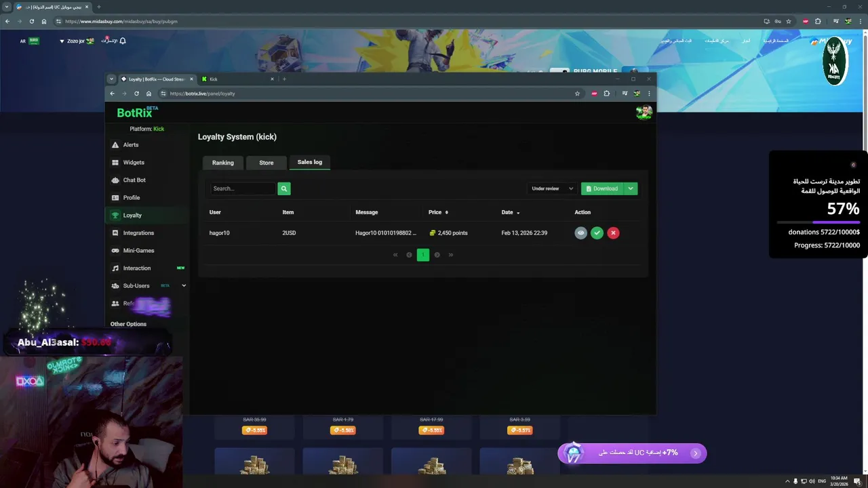This screenshot has height=488, width=868.
Task: Click the BotRix logo
Action: (x=137, y=113)
